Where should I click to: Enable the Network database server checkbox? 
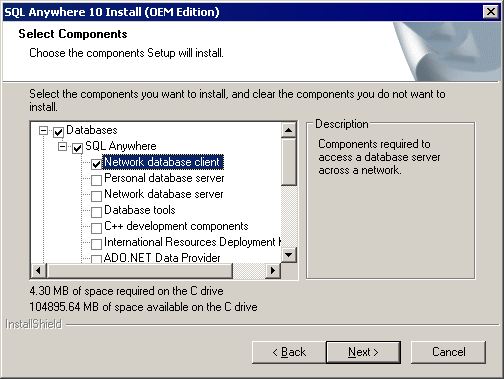(x=96, y=196)
